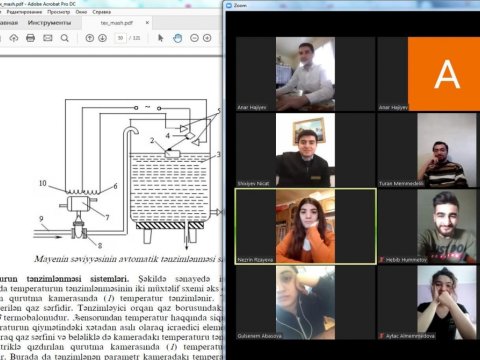Click the cloud upload icon in Acrobat toolbar

click(x=14, y=38)
